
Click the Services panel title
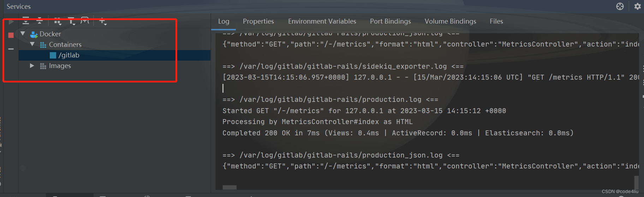click(x=19, y=6)
